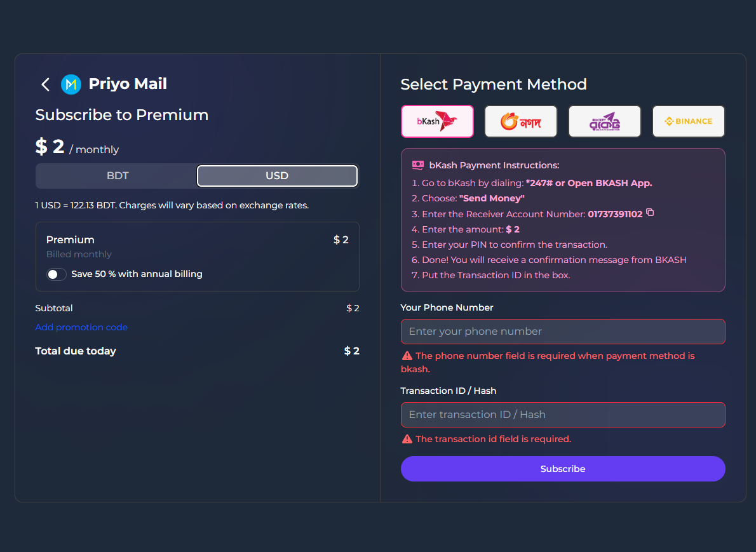Focus the phone number input field
Screen dimensions: 756x552
pos(562,332)
